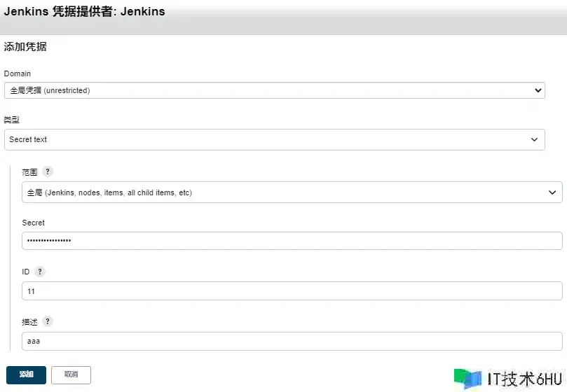
Task: Focus the masked Secret input field
Action: coord(292,241)
